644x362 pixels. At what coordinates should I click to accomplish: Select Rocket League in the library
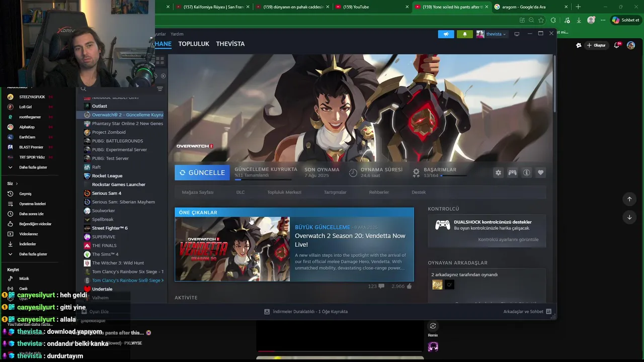tap(121, 176)
